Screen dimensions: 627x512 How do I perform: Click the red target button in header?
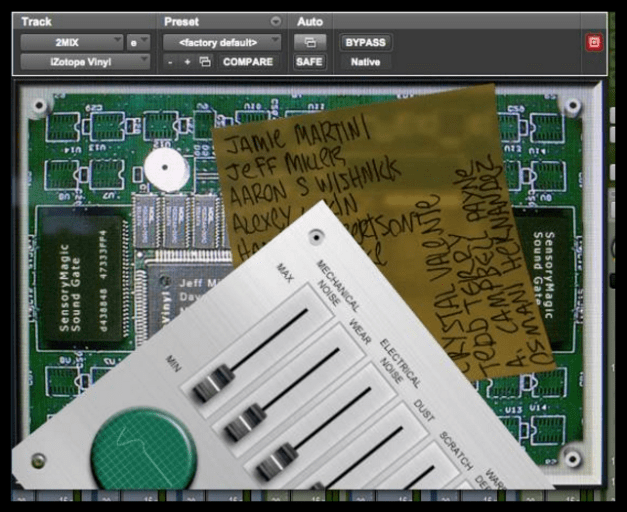coord(595,43)
